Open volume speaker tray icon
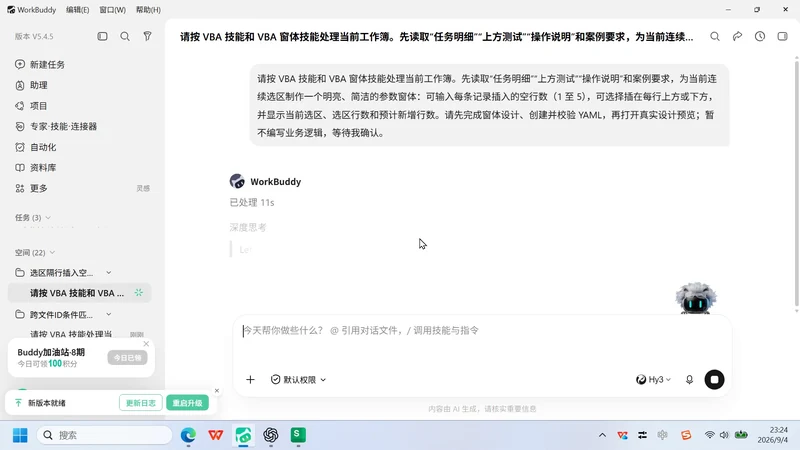The height and width of the screenshot is (450, 800). (x=723, y=435)
